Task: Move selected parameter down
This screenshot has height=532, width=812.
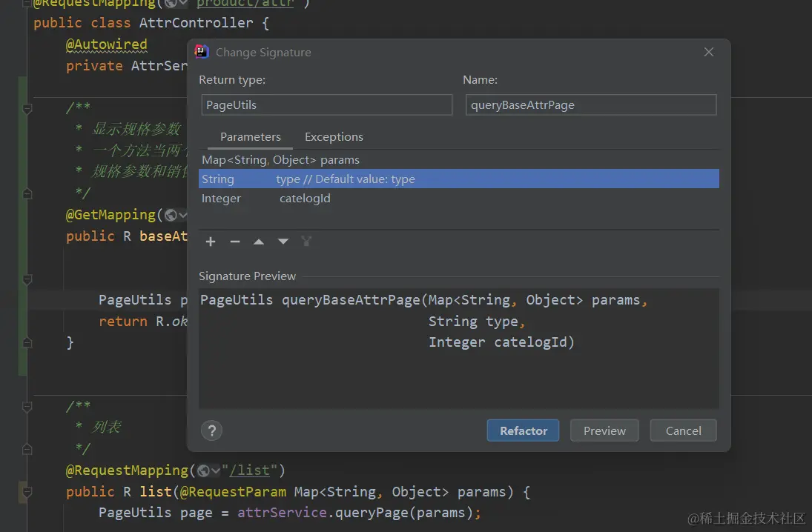Action: 283,242
